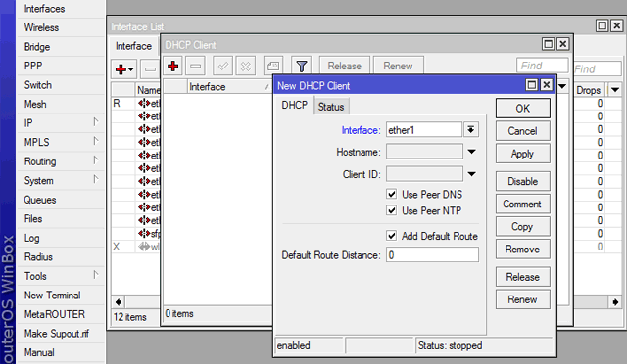Toggle the Use Peer NTP checkbox
627x364 pixels.
click(392, 210)
